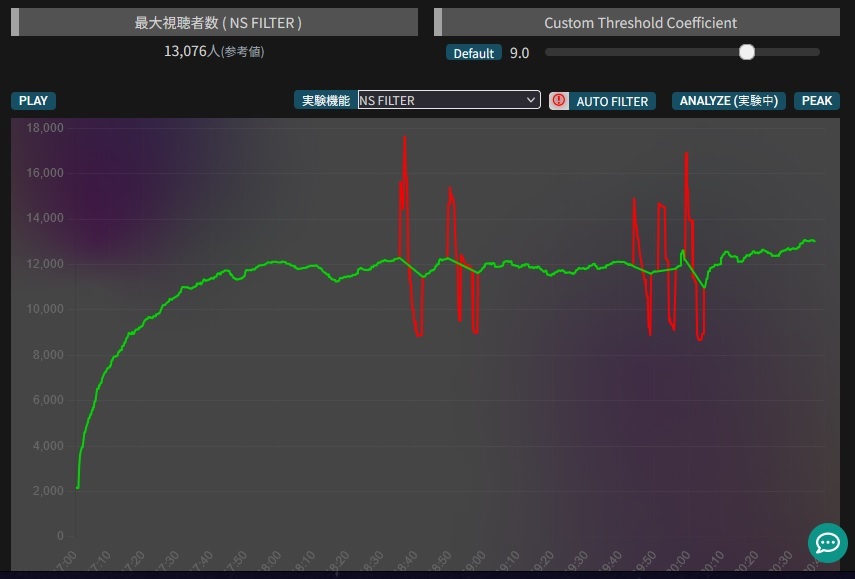Viewport: 855px width, 579px height.
Task: Click the 16,000 y-axis label
Action: [x=45, y=173]
